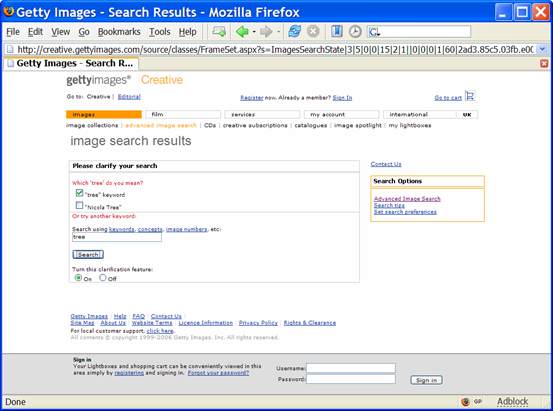This screenshot has width=553, height=411.
Task: Open the catalogues submenu link
Action: (x=311, y=125)
